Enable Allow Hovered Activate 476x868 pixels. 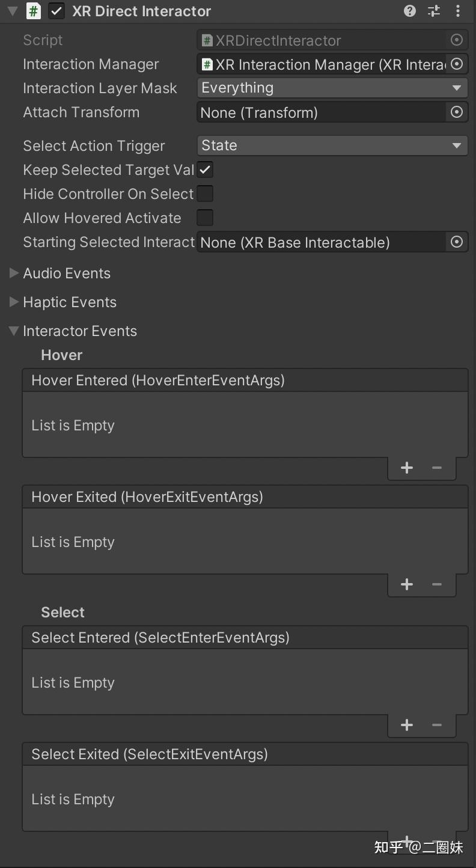(x=204, y=218)
